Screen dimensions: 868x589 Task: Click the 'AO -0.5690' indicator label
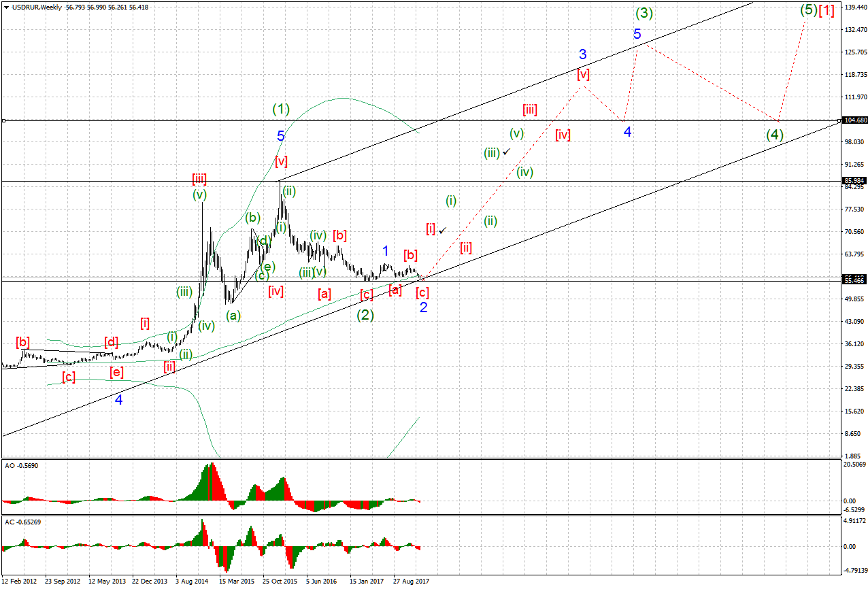(x=20, y=465)
